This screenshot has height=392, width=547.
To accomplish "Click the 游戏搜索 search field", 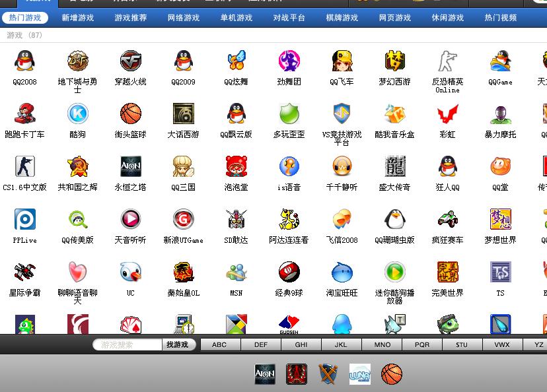I will [x=128, y=344].
